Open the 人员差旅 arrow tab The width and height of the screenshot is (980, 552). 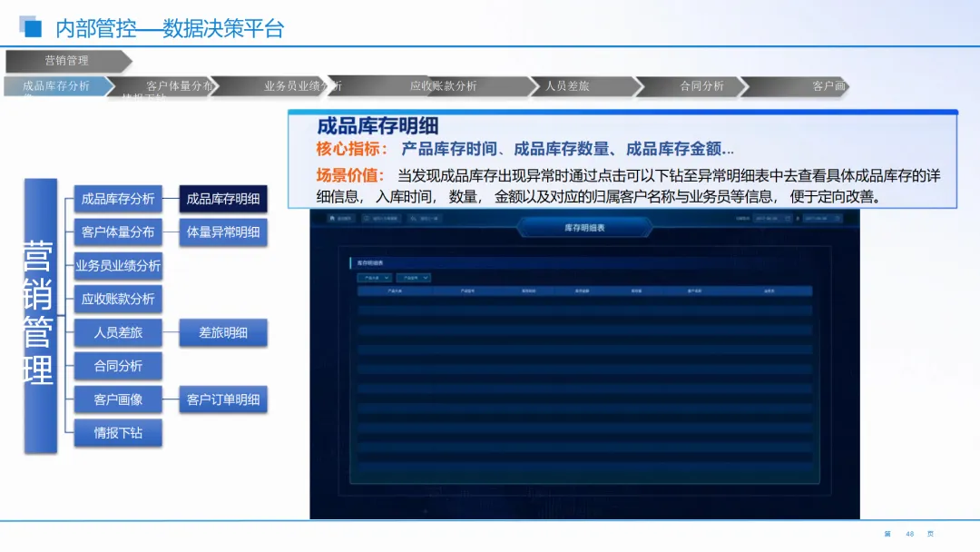point(585,85)
